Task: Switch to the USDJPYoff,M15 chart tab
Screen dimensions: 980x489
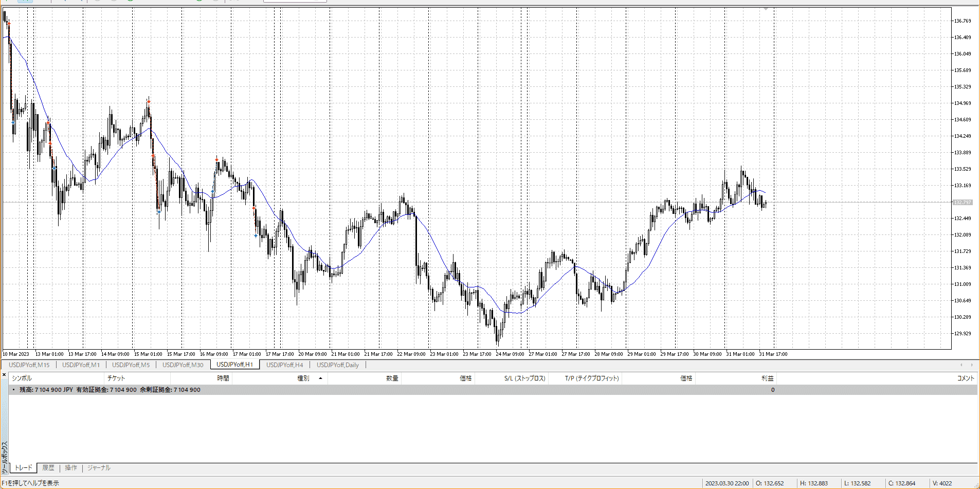Action: point(29,365)
